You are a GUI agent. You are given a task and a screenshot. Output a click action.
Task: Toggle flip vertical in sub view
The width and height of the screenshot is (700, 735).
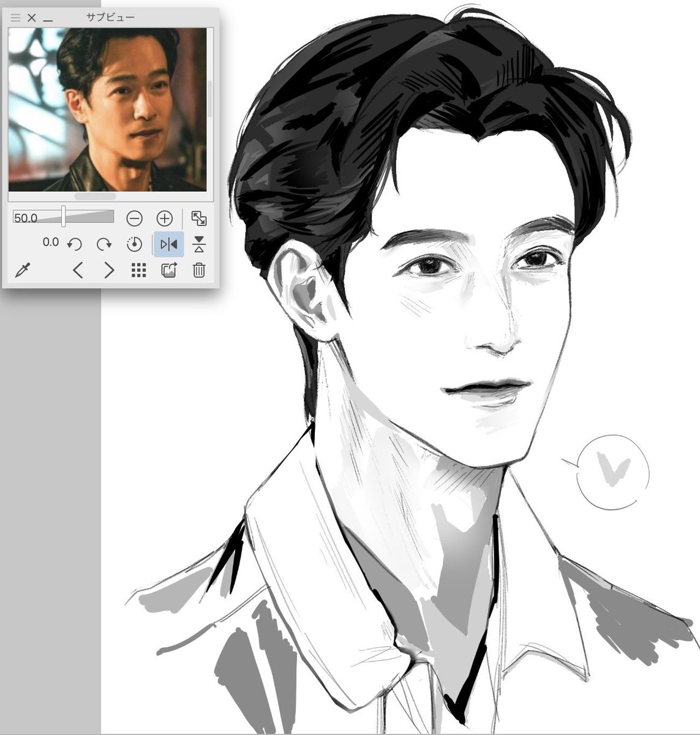(x=199, y=244)
